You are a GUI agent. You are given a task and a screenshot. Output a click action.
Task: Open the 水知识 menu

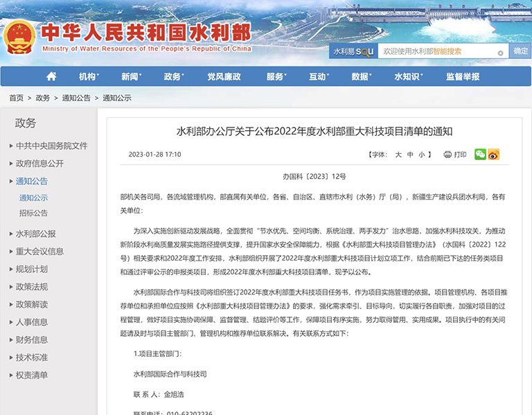point(409,77)
